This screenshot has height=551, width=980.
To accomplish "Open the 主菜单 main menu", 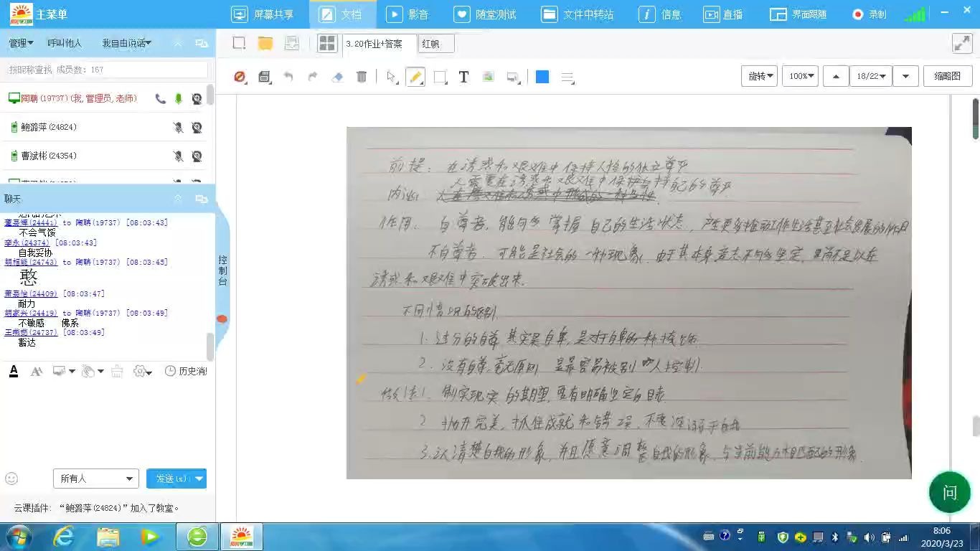I will (41, 14).
